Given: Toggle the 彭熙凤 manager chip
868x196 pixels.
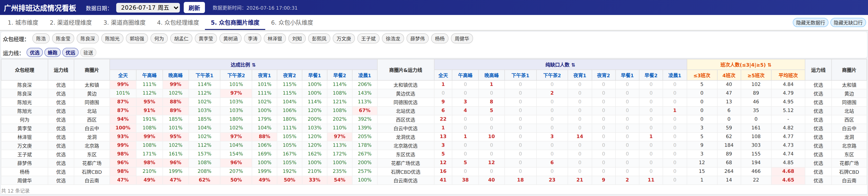Looking at the screenshot, I should coord(319,38).
